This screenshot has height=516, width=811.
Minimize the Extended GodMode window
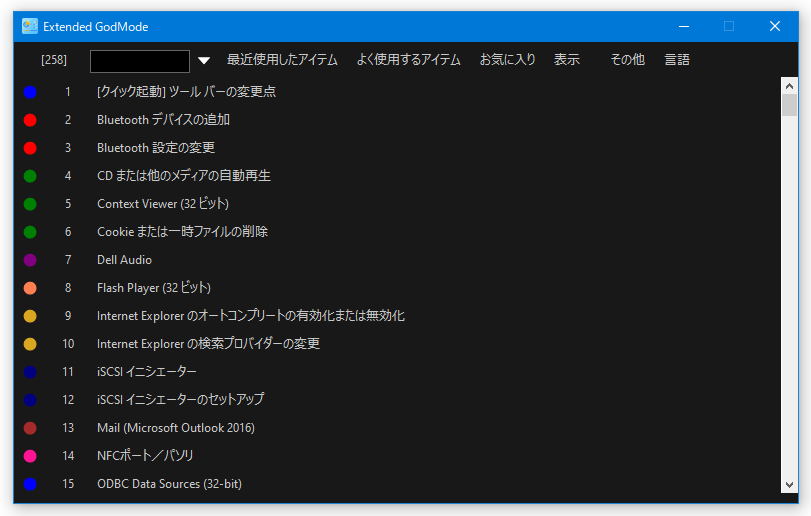tap(684, 26)
